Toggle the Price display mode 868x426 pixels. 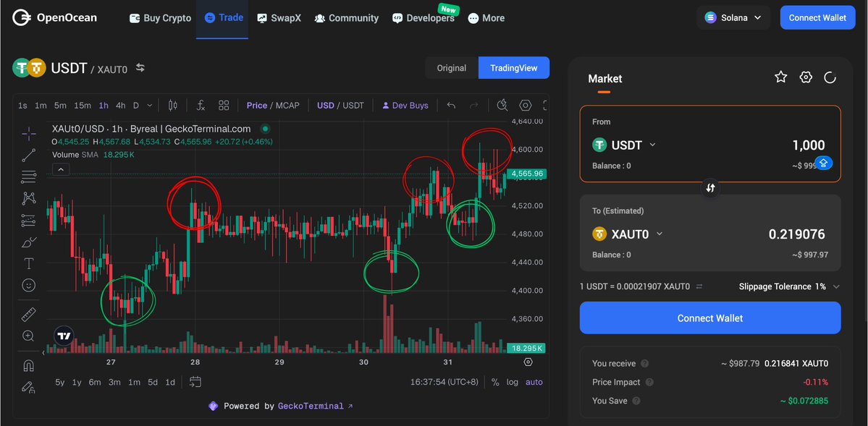coord(257,105)
